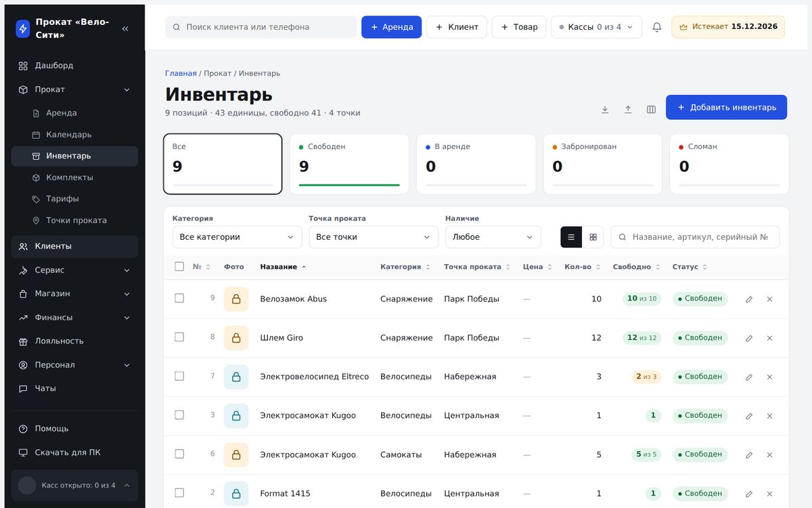812x508 pixels.
Task: Select the Забронирован filter card
Action: 603,164
